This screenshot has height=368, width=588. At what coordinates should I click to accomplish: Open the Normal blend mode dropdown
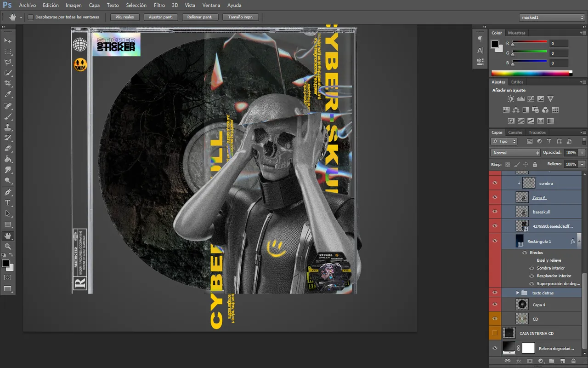515,153
